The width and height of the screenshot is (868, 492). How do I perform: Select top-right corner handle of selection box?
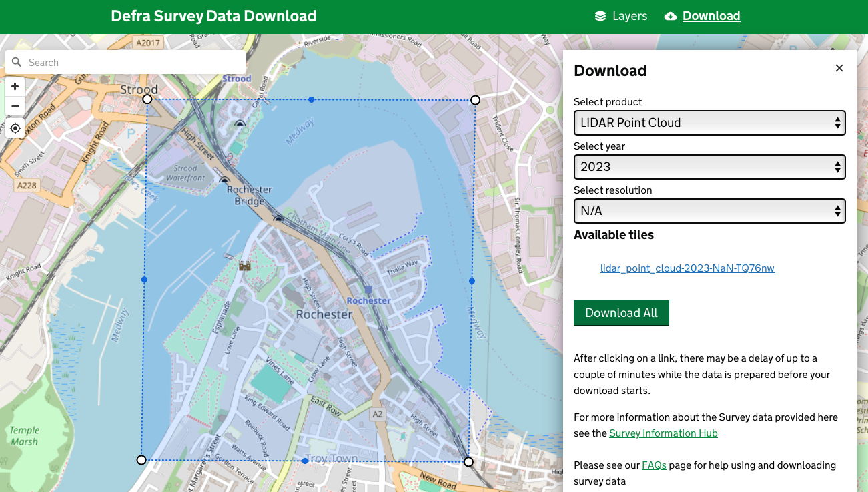475,100
